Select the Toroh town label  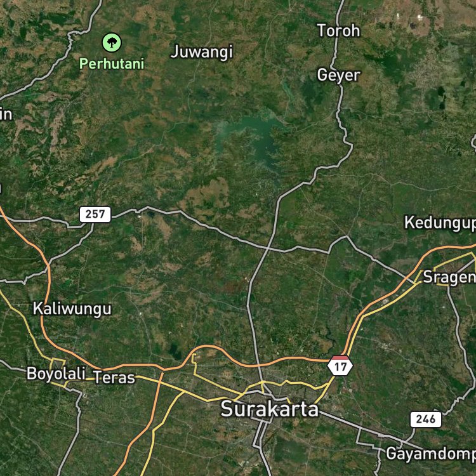[338, 30]
